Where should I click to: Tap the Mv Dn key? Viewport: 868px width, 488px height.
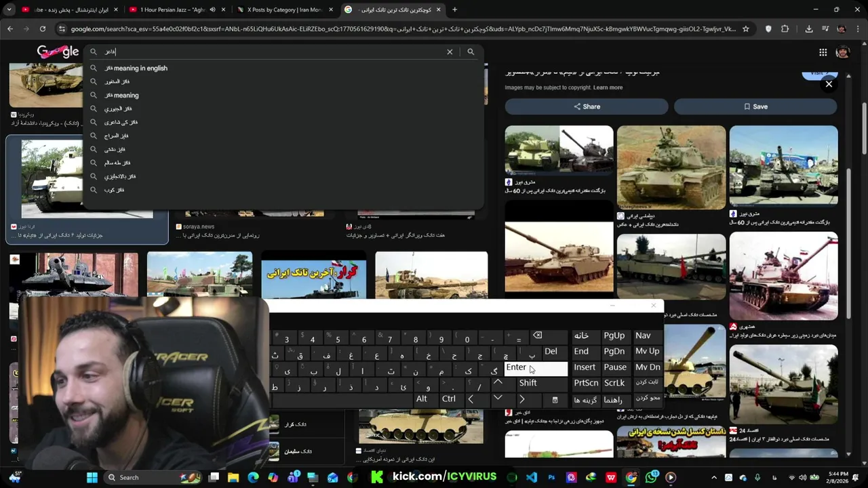point(648,367)
